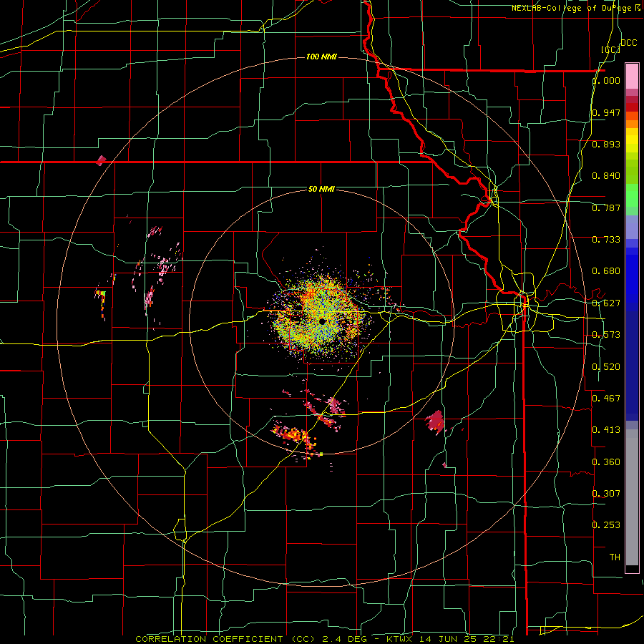644x644 pixels.
Task: Click the 0.840 scale value
Action: click(x=606, y=176)
